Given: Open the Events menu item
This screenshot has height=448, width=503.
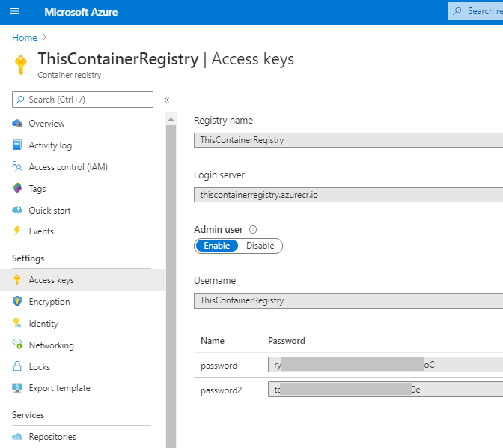Looking at the screenshot, I should click(x=41, y=231).
